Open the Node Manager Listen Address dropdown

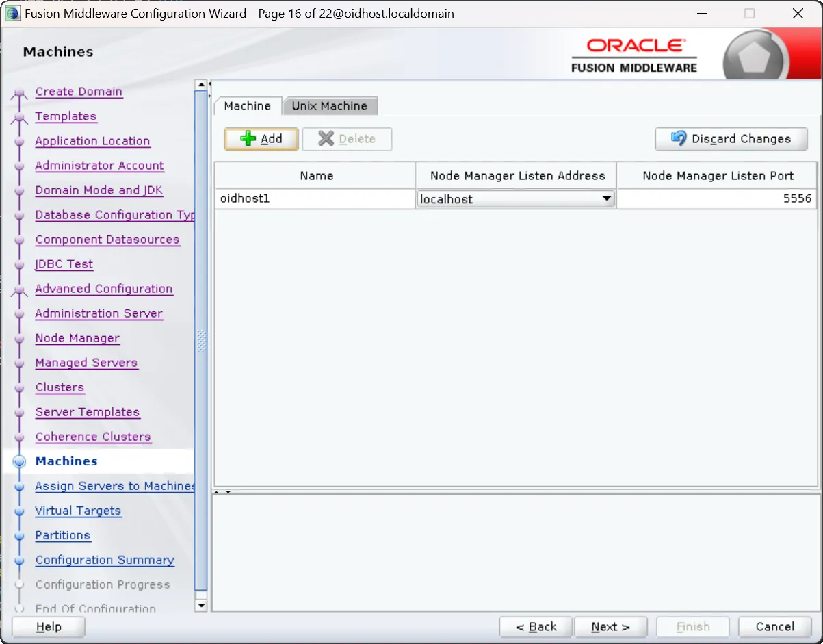(516, 199)
